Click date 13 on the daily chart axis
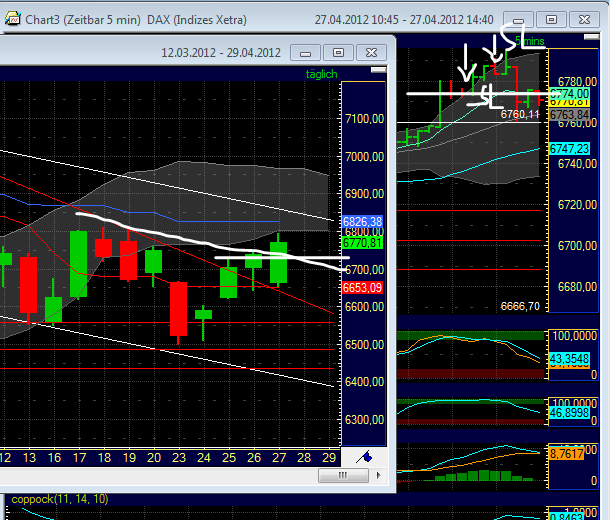Screen dimensions: 610x520 (x=30, y=458)
